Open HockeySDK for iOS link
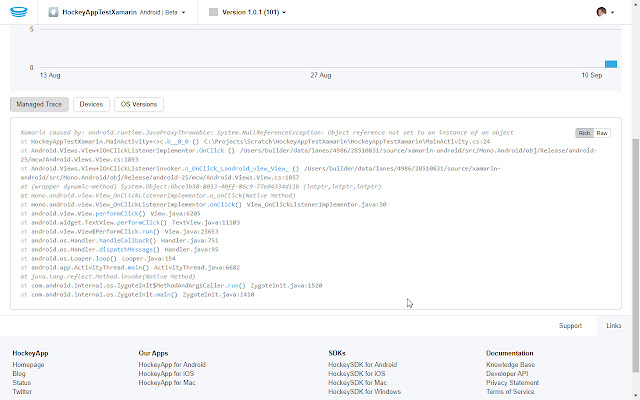The height and width of the screenshot is (400, 640). coord(356,373)
